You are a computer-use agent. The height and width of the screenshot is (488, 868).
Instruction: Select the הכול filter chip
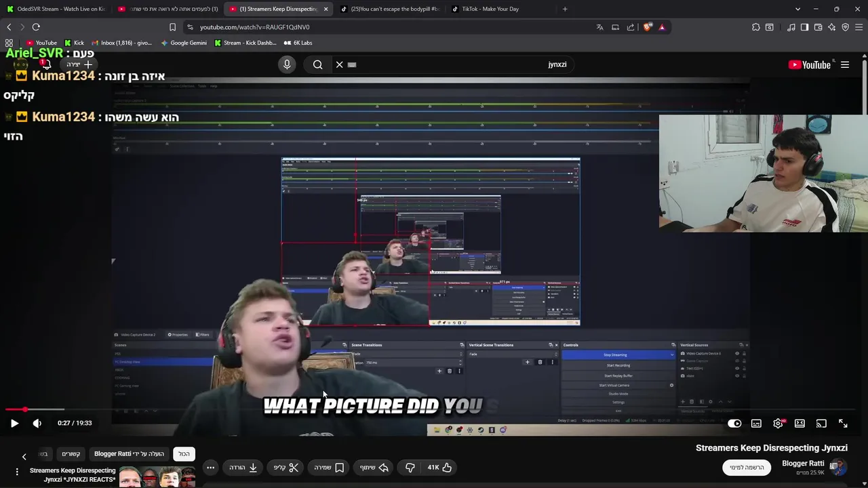pos(184,453)
